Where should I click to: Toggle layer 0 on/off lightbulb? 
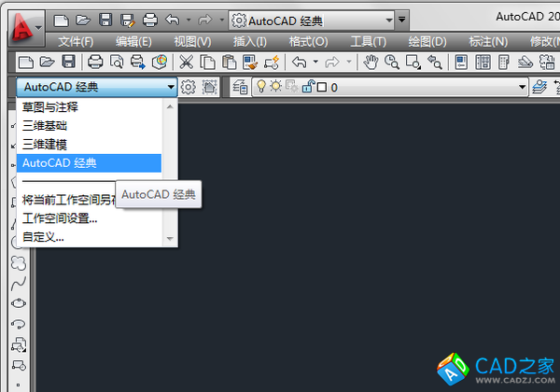(261, 87)
